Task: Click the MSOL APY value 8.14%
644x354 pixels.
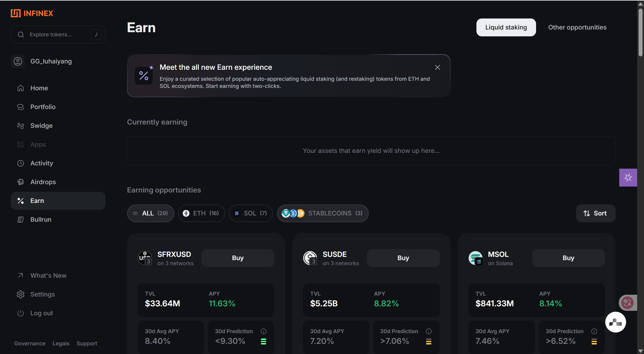Action: pyautogui.click(x=551, y=304)
